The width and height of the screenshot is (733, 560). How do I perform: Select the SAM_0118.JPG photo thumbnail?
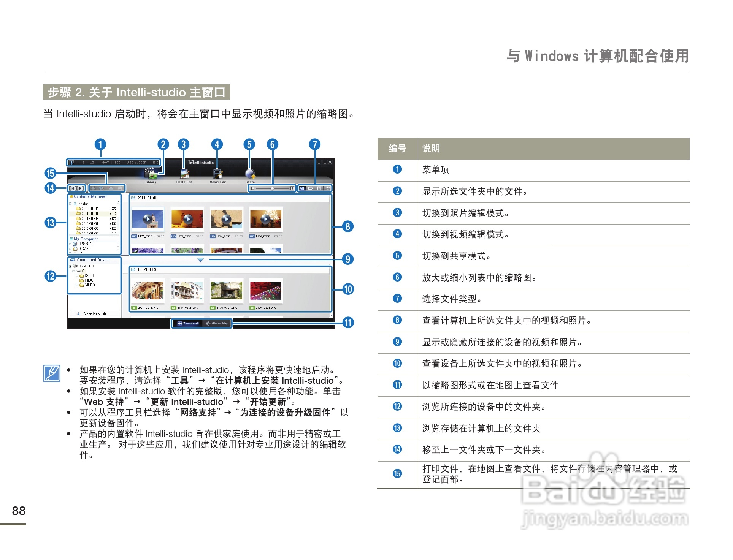coord(266,291)
